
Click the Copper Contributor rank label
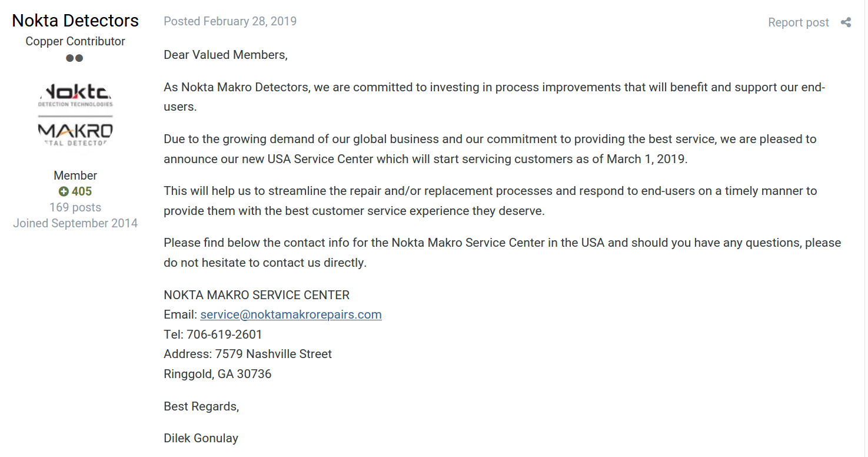point(75,41)
